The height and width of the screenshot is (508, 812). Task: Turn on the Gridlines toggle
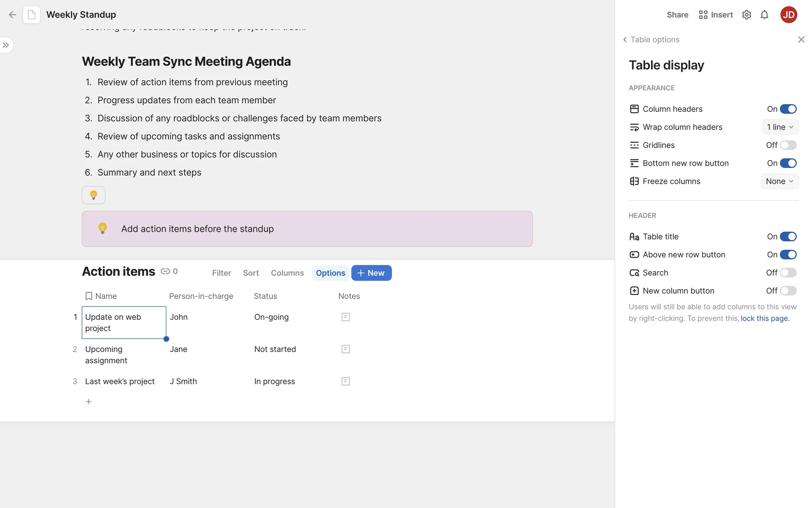coord(788,145)
